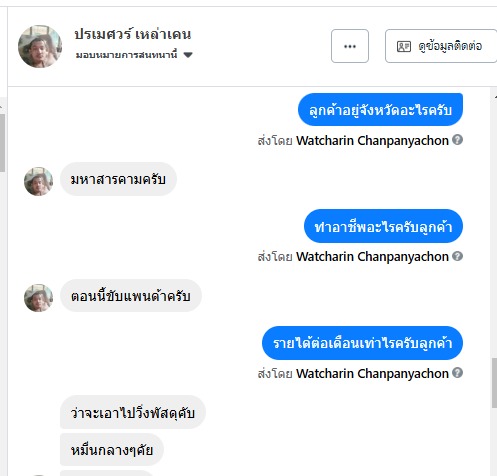Image resolution: width=497 pixels, height=476 pixels.
Task: Click avatar next to ตอนนี้ขับแพนด้าครับ message
Action: click(38, 298)
